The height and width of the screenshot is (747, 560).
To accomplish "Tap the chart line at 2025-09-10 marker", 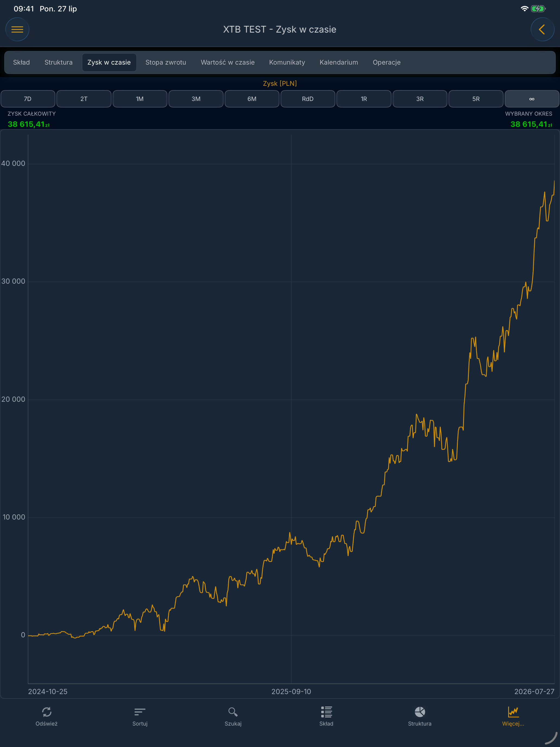I will (291, 539).
